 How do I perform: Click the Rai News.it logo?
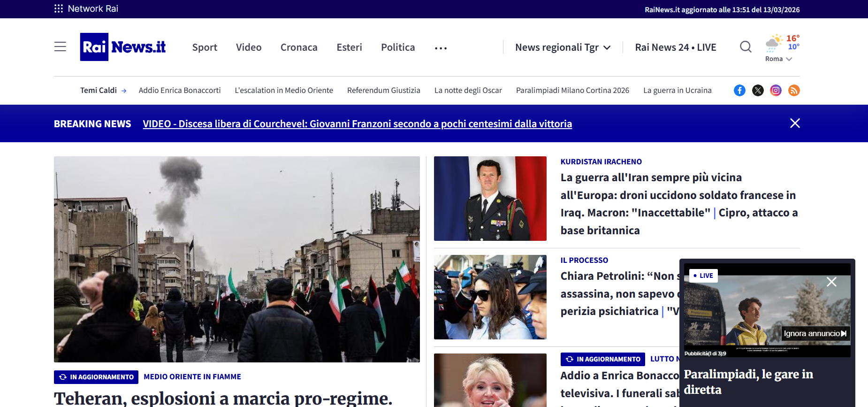(123, 47)
